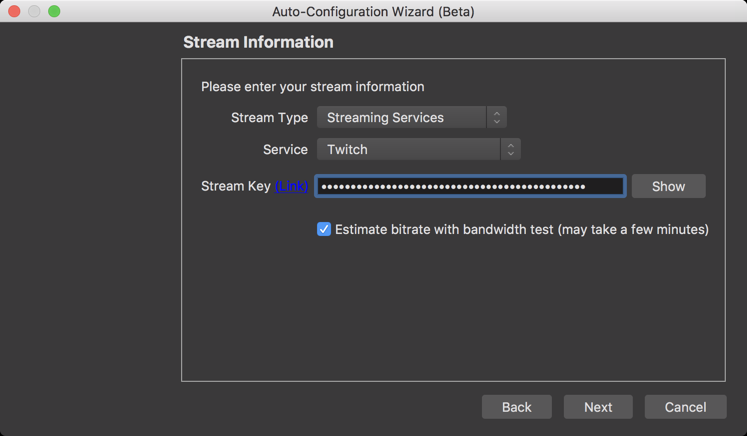Open the Stream Key (Link) hyperlink
Image resolution: width=747 pixels, height=436 pixels.
(x=292, y=186)
